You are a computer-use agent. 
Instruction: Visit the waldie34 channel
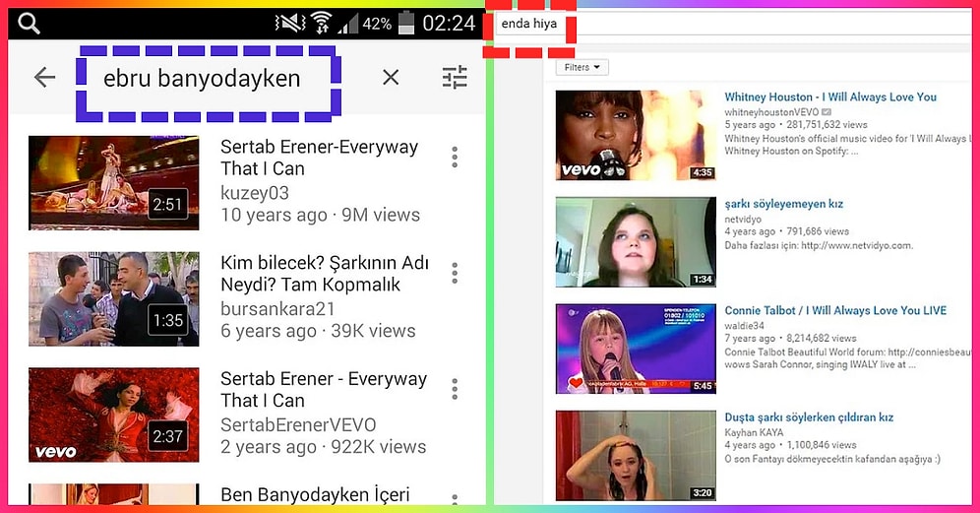[745, 325]
